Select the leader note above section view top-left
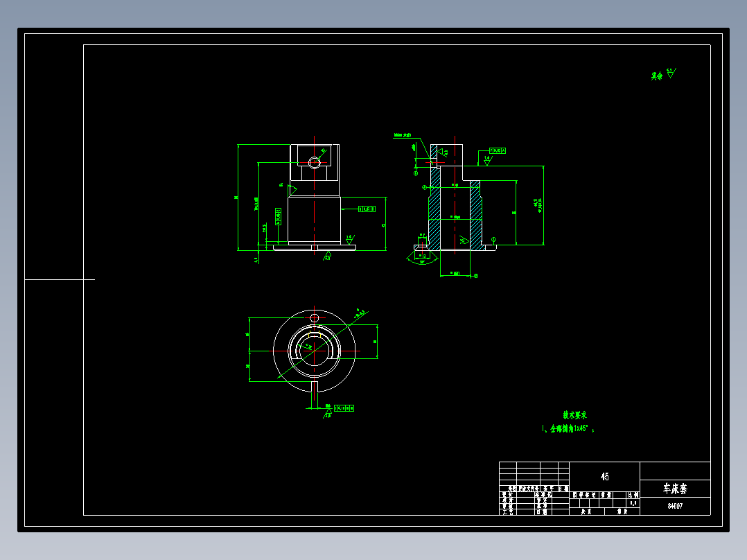The width and height of the screenshot is (747, 560). (403, 135)
